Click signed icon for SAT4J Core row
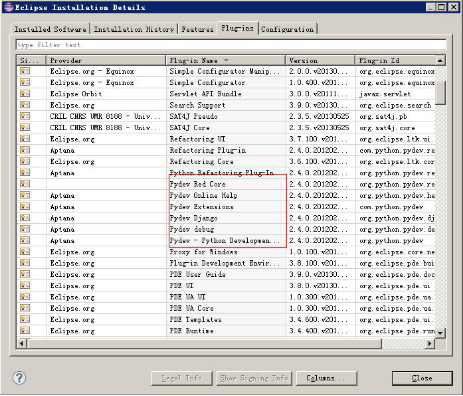 point(25,127)
